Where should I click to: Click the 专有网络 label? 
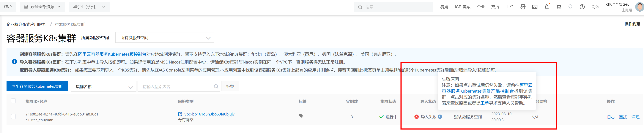tap(185, 120)
